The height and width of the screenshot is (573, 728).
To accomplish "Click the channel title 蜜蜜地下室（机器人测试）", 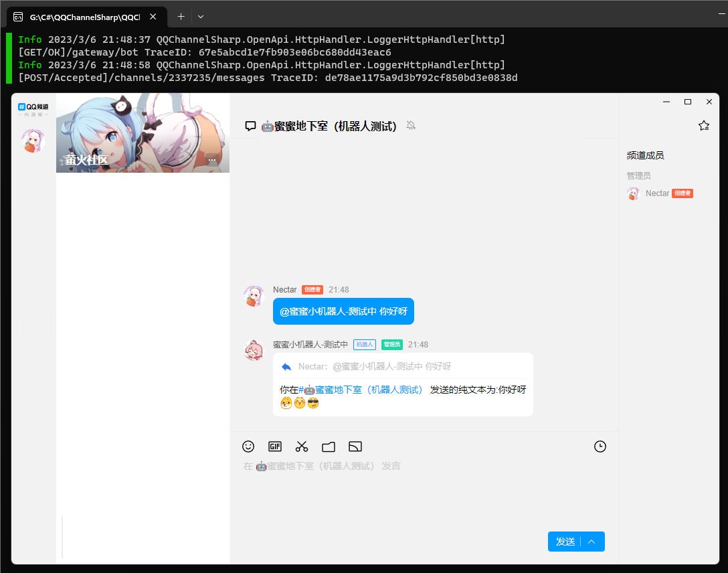I will (x=329, y=127).
